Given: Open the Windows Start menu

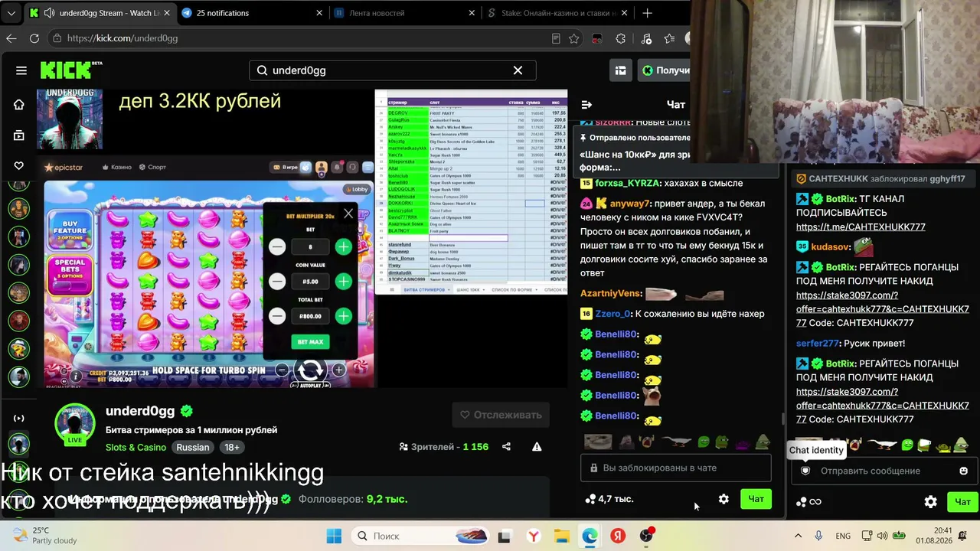Looking at the screenshot, I should (334, 536).
